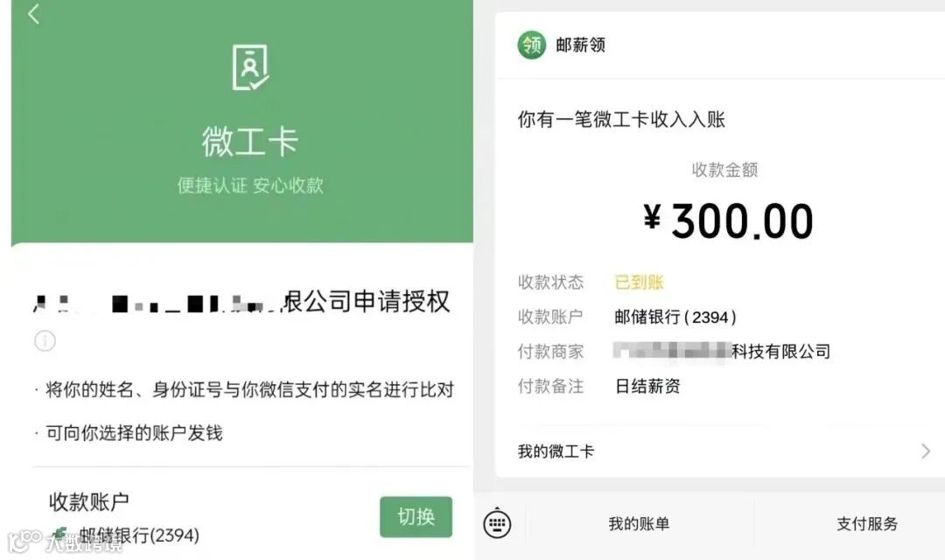Select the 已到账 status text

tap(639, 282)
